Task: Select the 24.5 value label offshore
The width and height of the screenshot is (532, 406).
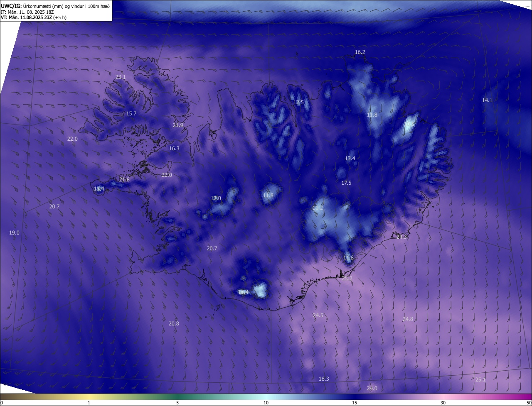Action: point(318,316)
